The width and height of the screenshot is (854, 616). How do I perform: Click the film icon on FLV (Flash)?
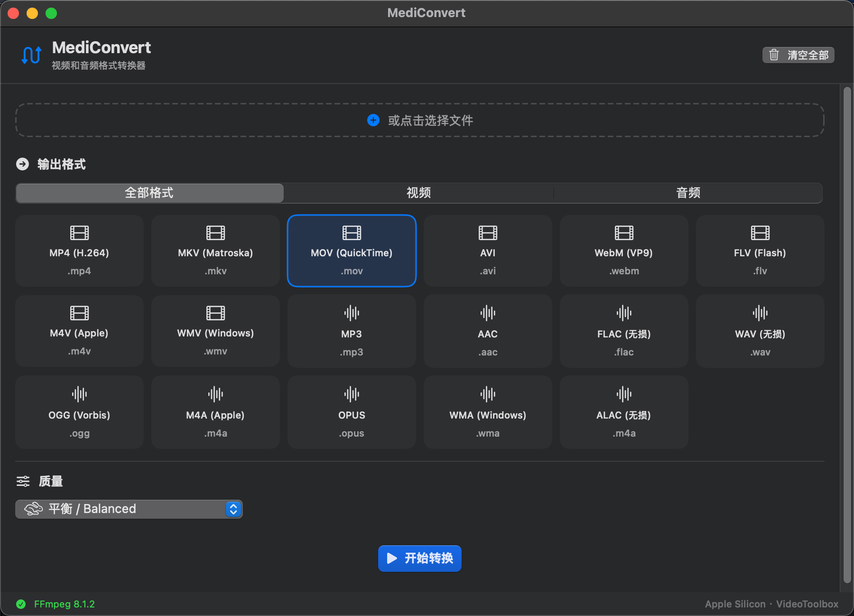click(x=760, y=233)
